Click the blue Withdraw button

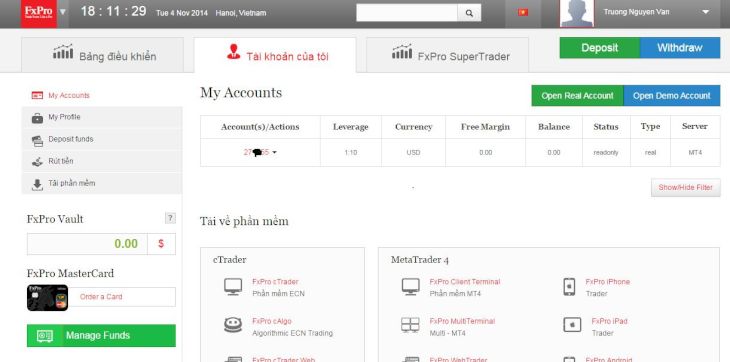tap(680, 48)
